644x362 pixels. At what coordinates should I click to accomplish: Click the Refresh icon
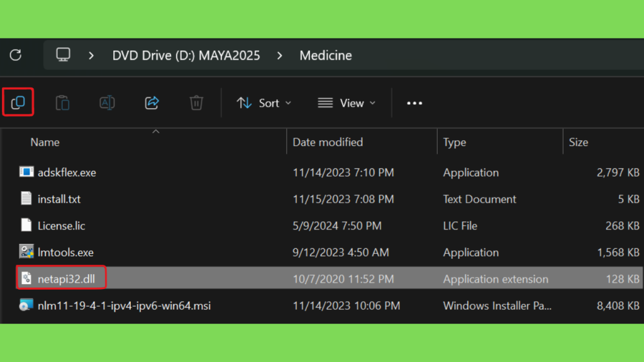(16, 55)
